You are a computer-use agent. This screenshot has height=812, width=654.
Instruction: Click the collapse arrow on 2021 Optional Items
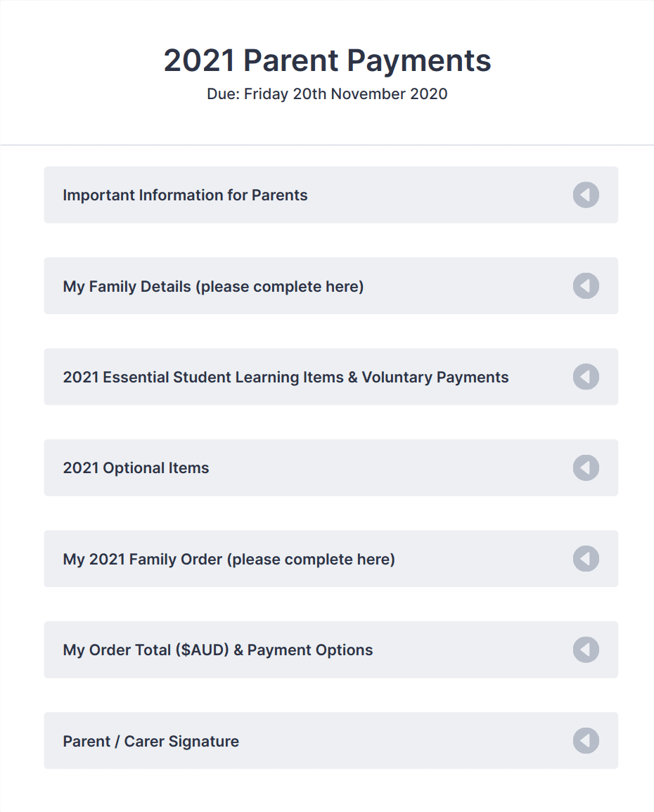click(586, 468)
